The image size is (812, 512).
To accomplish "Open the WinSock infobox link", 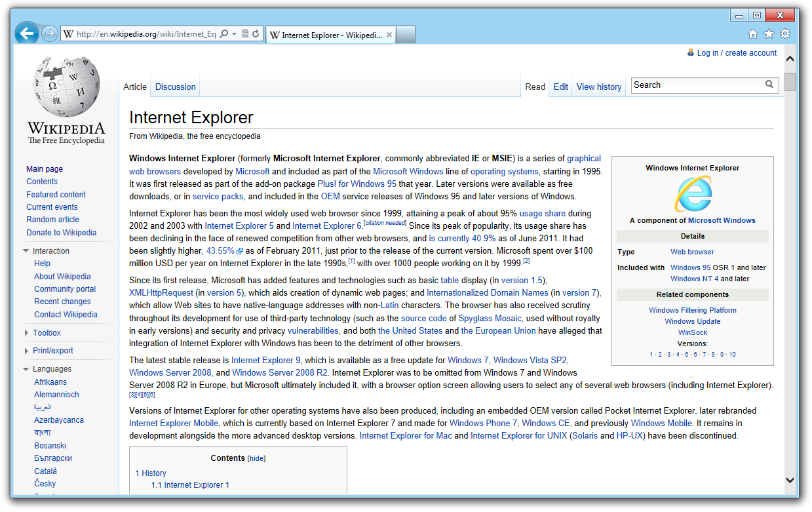I will pyautogui.click(x=693, y=332).
